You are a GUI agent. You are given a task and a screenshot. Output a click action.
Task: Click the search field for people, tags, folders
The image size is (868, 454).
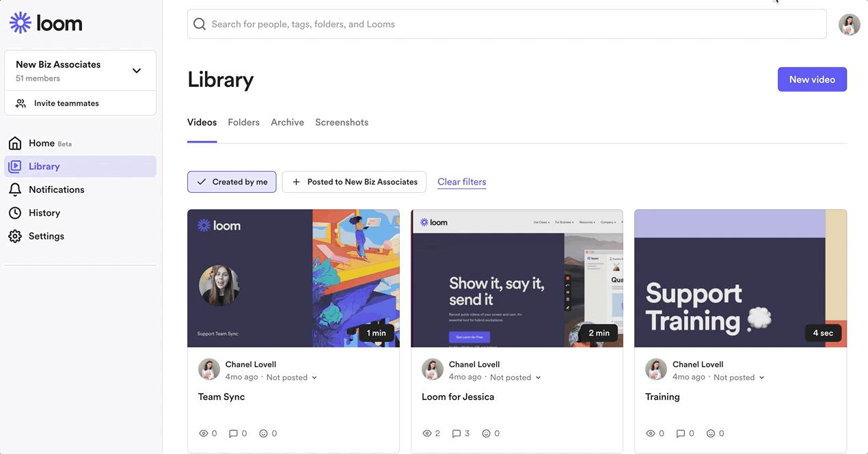coord(506,24)
